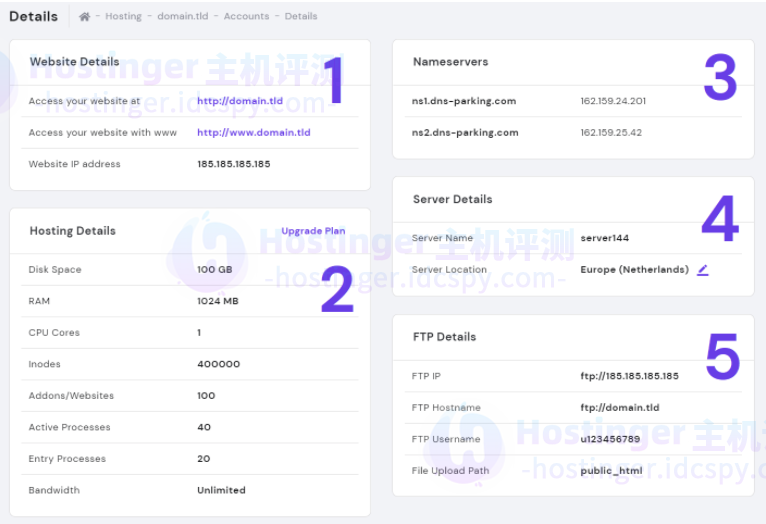Select server name server144

click(604, 238)
